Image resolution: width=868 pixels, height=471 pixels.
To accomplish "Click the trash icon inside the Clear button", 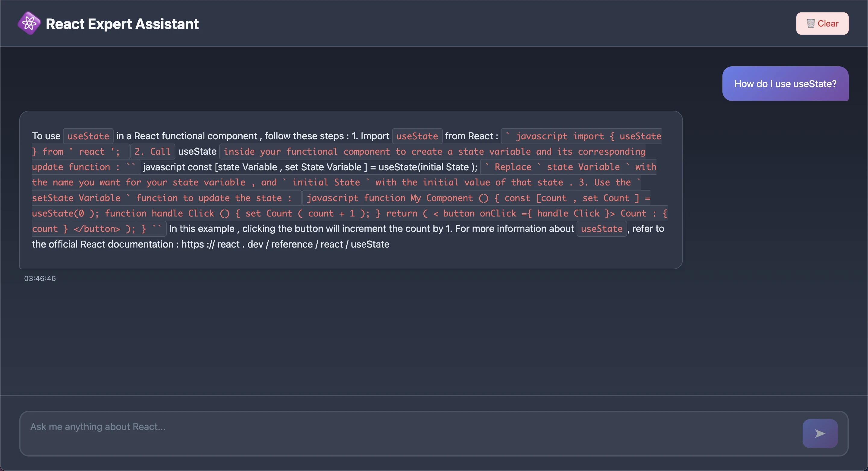I will coord(811,23).
